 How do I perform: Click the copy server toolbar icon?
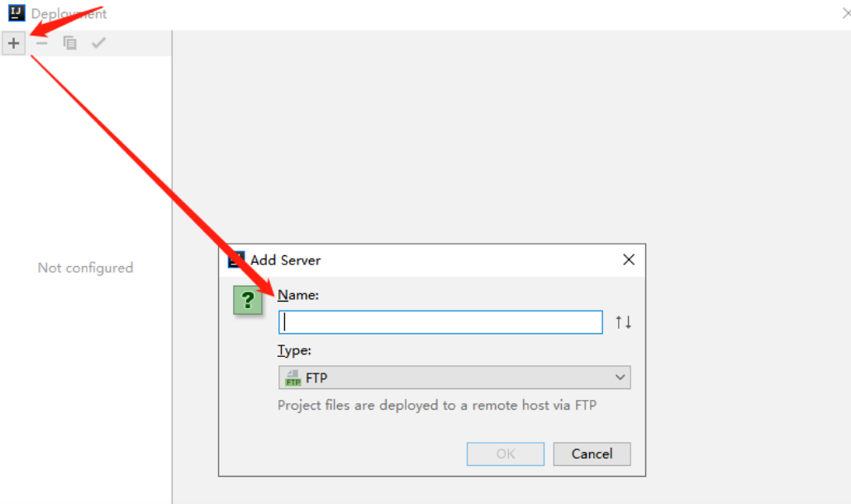click(x=70, y=43)
